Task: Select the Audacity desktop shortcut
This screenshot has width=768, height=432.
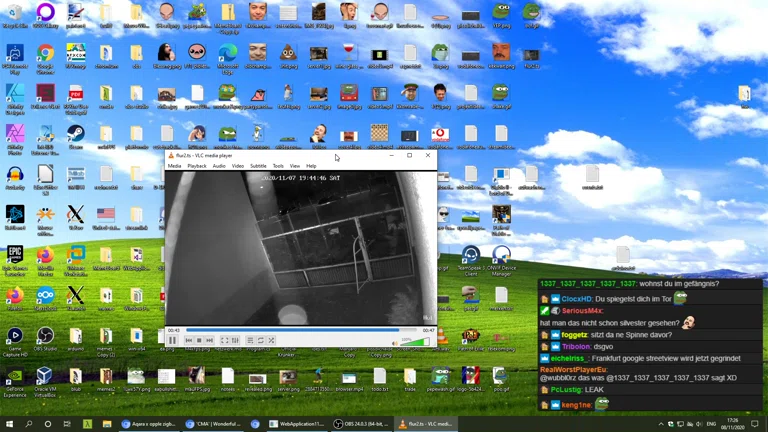Action: pyautogui.click(x=15, y=178)
